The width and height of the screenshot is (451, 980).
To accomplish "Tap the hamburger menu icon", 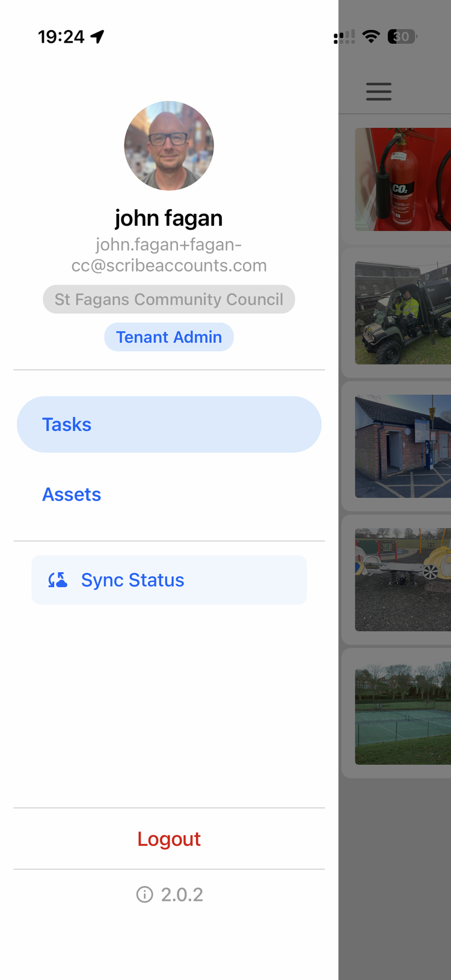I will pyautogui.click(x=379, y=91).
